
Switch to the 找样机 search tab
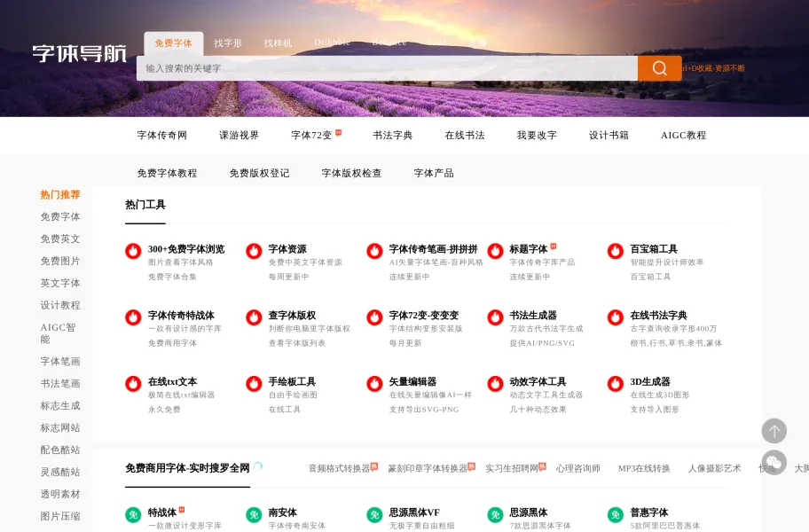(279, 43)
